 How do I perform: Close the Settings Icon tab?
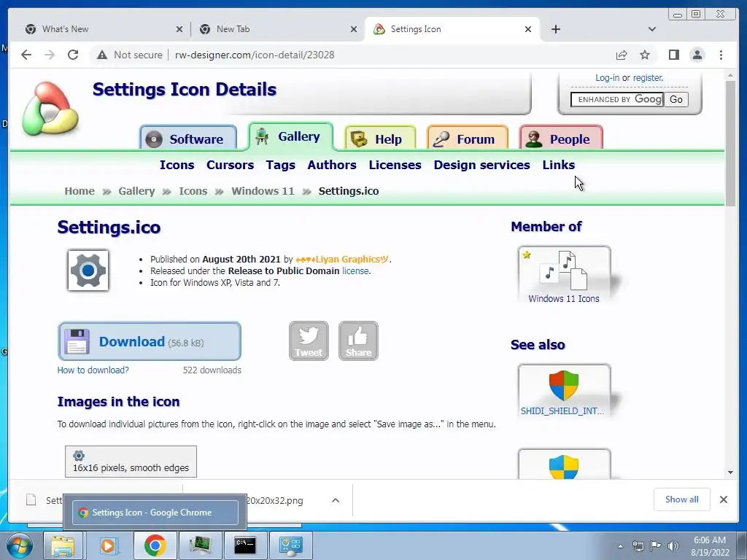(528, 29)
